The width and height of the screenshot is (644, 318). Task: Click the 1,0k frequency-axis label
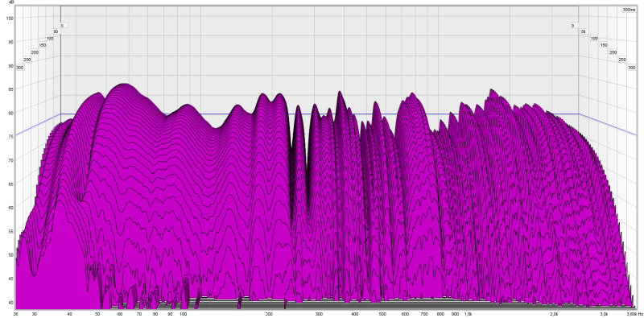(469, 314)
